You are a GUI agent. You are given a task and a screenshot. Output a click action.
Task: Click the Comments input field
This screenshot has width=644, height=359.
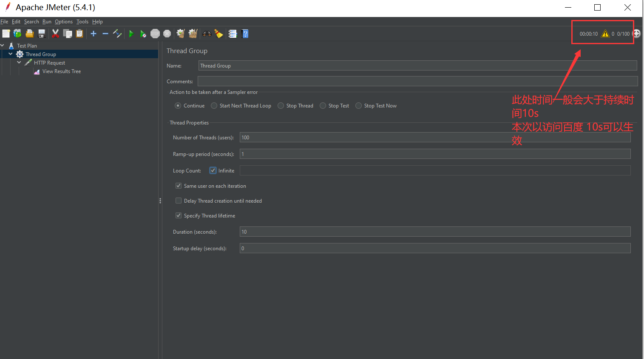click(417, 81)
